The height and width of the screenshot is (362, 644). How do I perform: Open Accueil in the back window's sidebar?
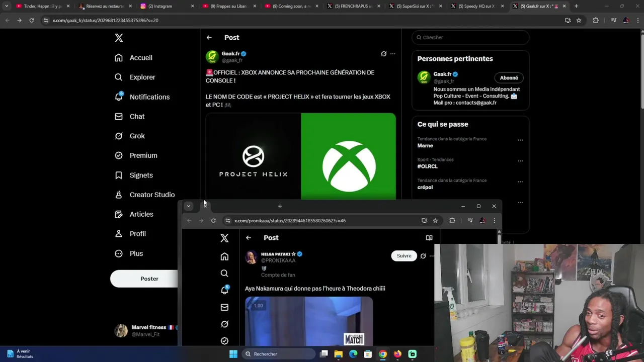133,58
